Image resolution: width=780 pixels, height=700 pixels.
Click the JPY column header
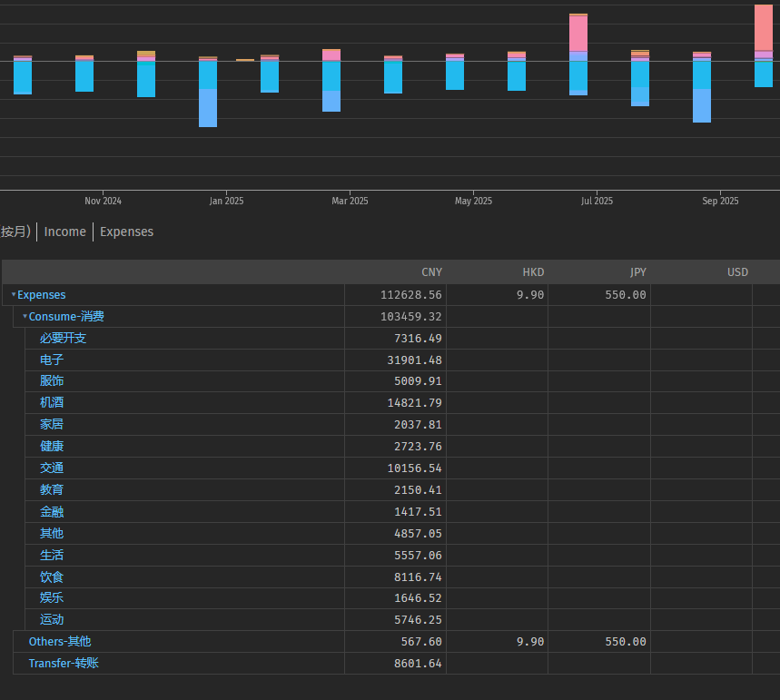(x=638, y=272)
